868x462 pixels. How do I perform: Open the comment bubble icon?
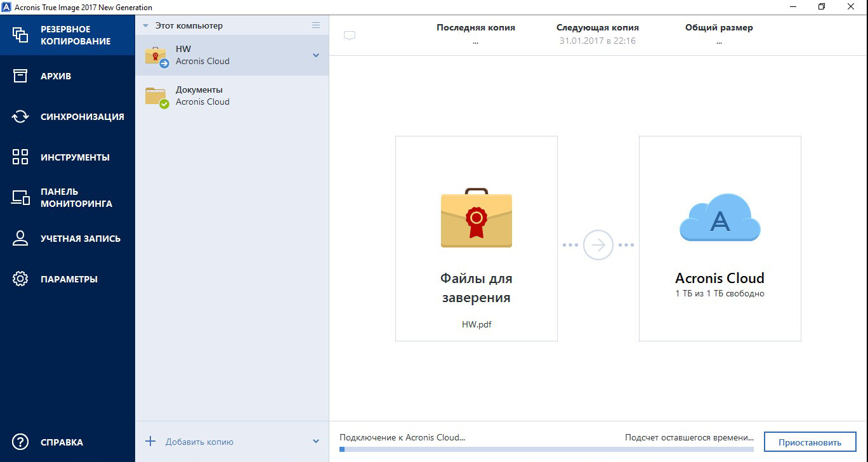click(x=350, y=36)
